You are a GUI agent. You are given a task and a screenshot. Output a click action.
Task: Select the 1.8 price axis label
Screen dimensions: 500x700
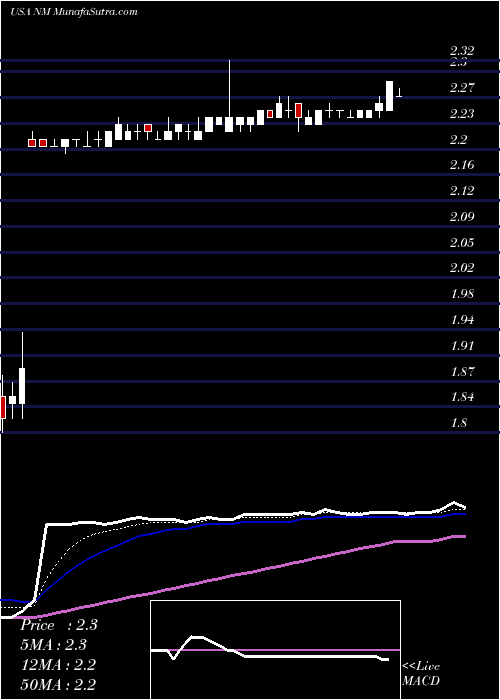pyautogui.click(x=458, y=423)
